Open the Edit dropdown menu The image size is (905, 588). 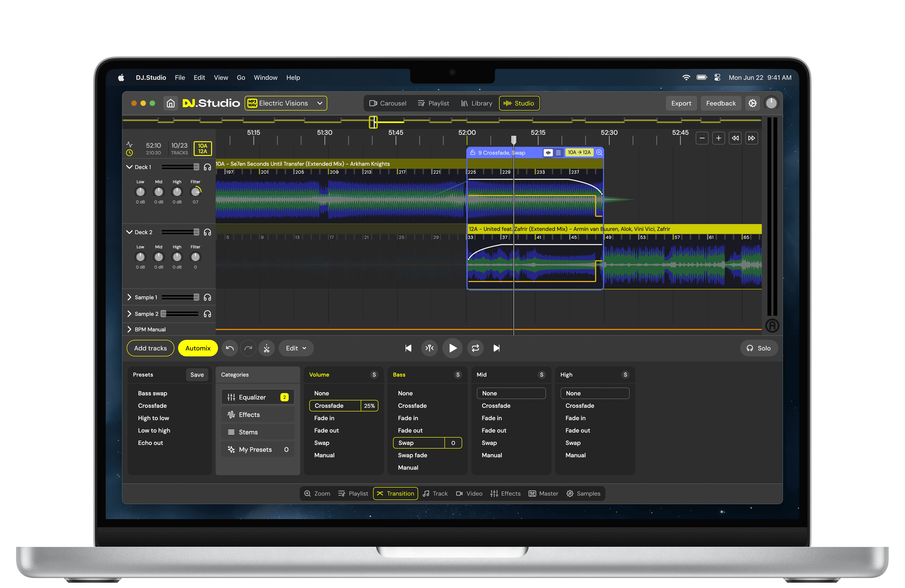coord(296,348)
